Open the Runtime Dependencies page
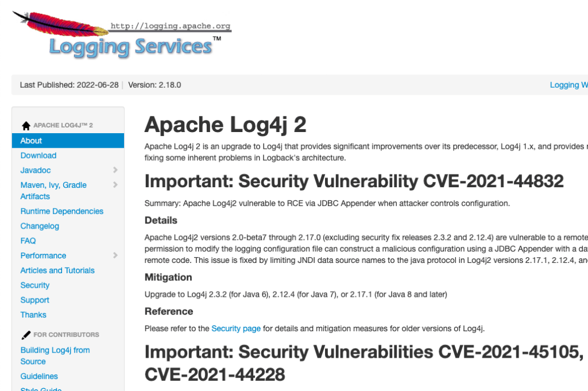588x391 pixels. coord(62,211)
